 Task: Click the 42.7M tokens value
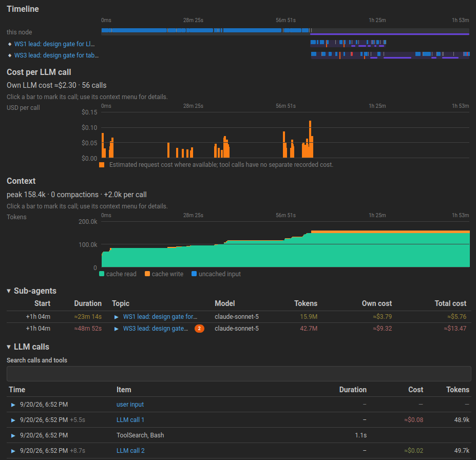[x=309, y=328]
